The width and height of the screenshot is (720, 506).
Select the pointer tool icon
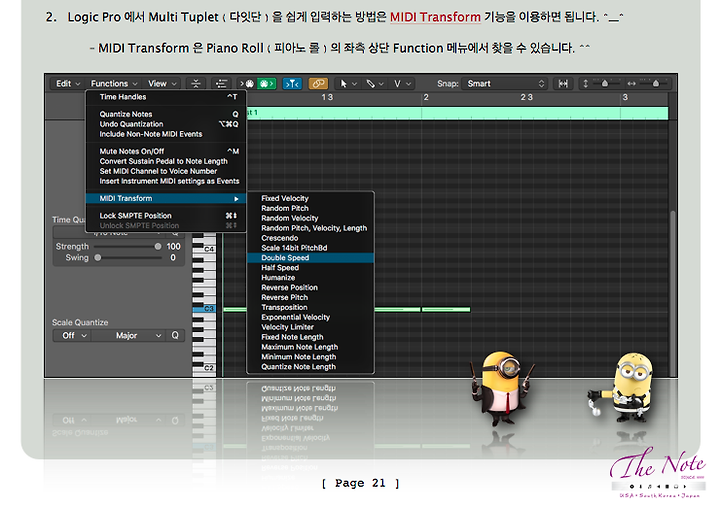pos(343,84)
